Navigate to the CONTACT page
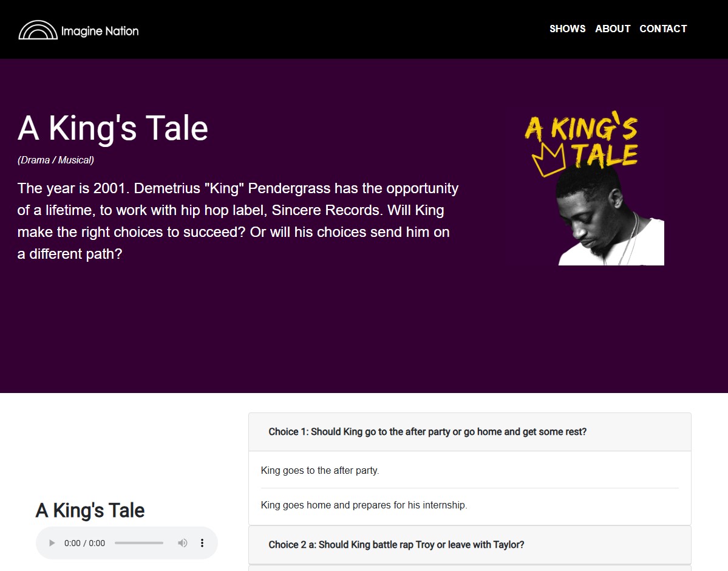Screen dimensions: 728x571 [x=663, y=29]
